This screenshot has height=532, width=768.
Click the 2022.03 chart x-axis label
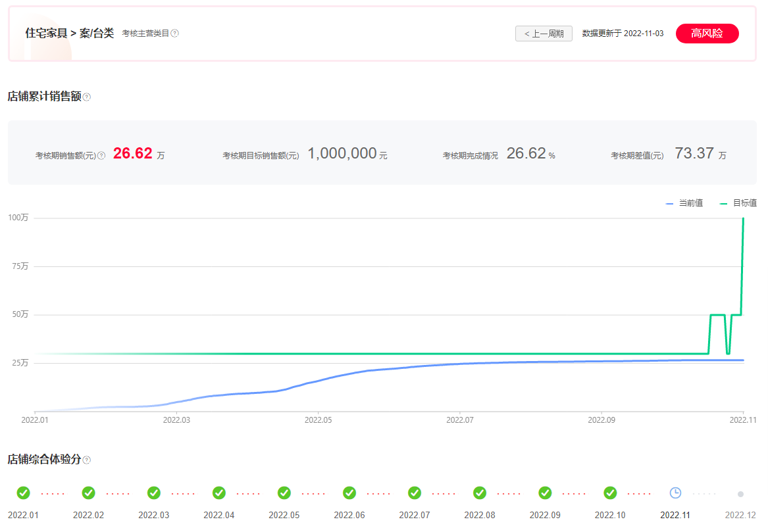[176, 420]
